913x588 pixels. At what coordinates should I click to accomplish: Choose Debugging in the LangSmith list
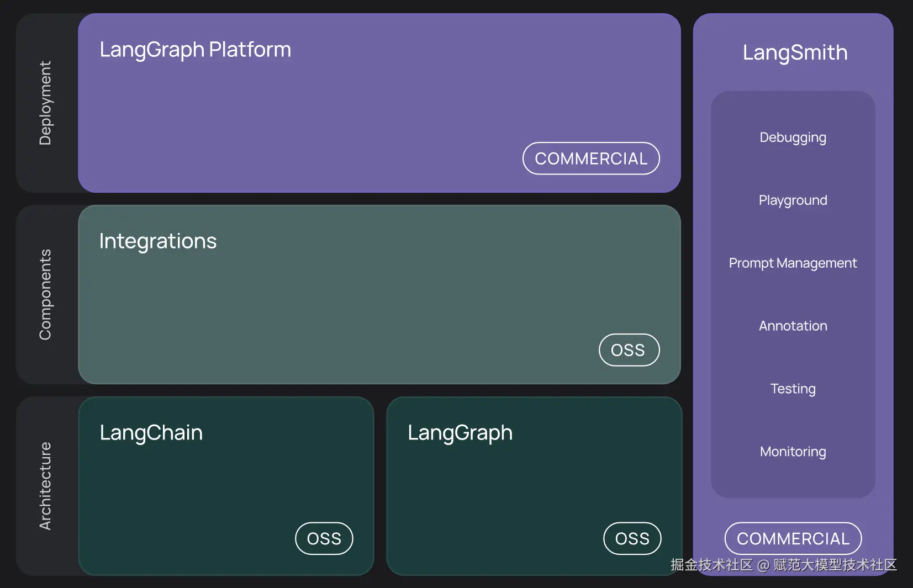click(x=793, y=137)
